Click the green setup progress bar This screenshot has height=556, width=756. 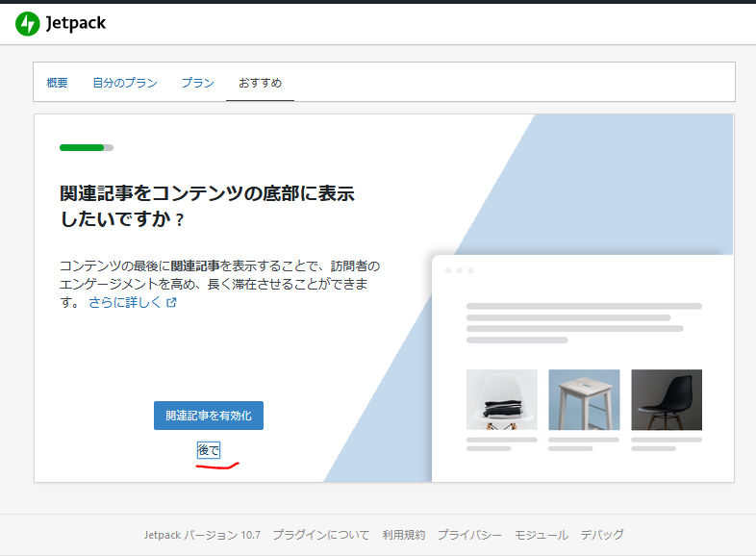click(x=86, y=147)
